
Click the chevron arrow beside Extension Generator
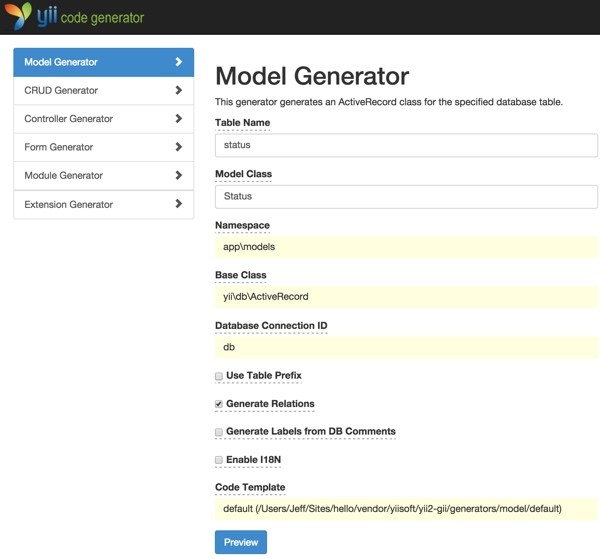(178, 204)
